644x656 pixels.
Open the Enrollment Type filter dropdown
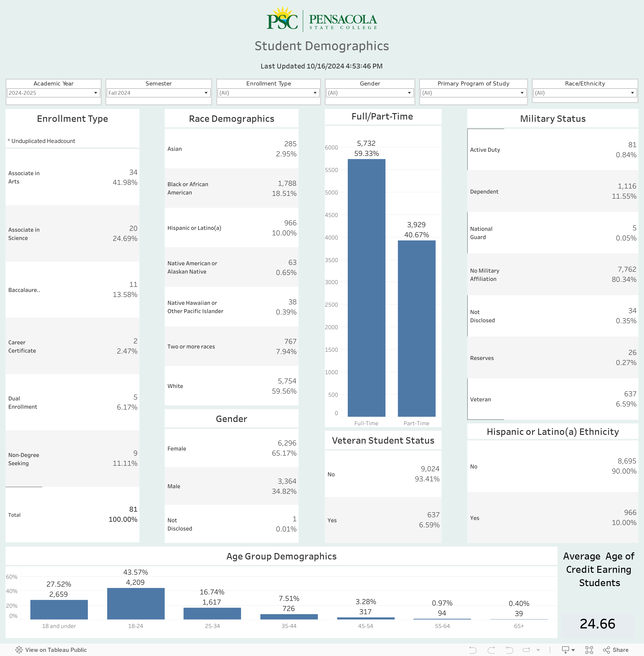[269, 93]
